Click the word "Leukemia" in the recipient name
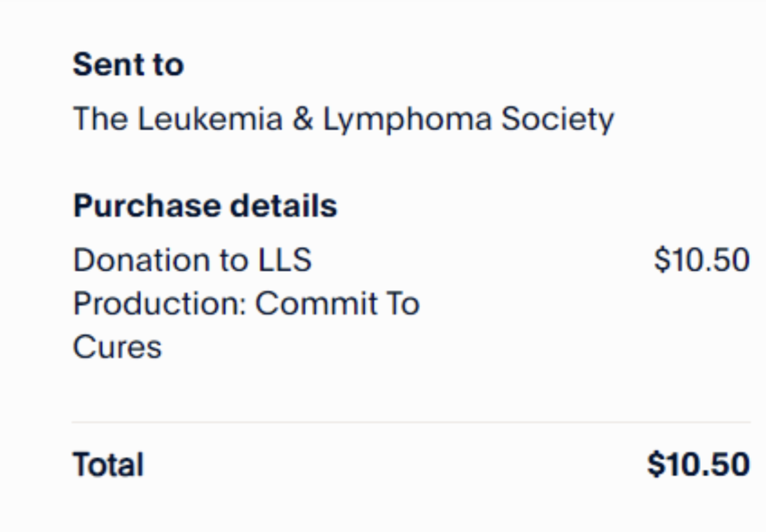Image resolution: width=766 pixels, height=532 pixels. 210,118
